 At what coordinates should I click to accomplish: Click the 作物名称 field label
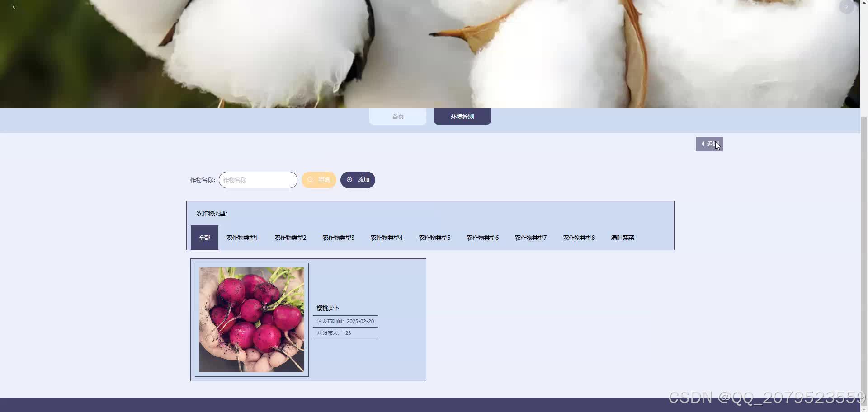203,180
